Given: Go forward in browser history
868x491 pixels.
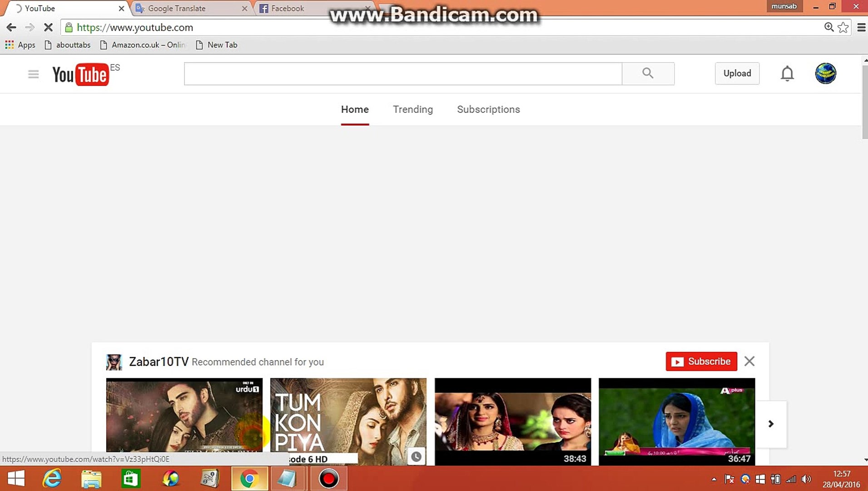Looking at the screenshot, I should pyautogui.click(x=30, y=28).
